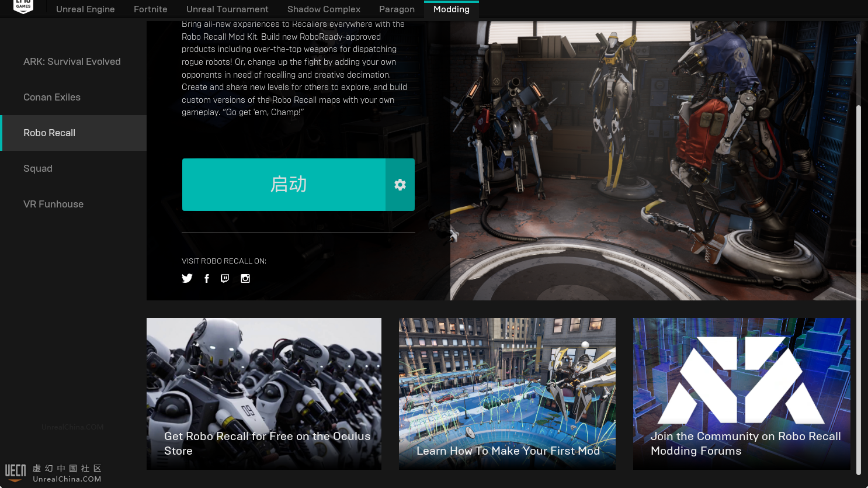
Task: Select Robo Recall in sidebar
Action: [x=73, y=133]
